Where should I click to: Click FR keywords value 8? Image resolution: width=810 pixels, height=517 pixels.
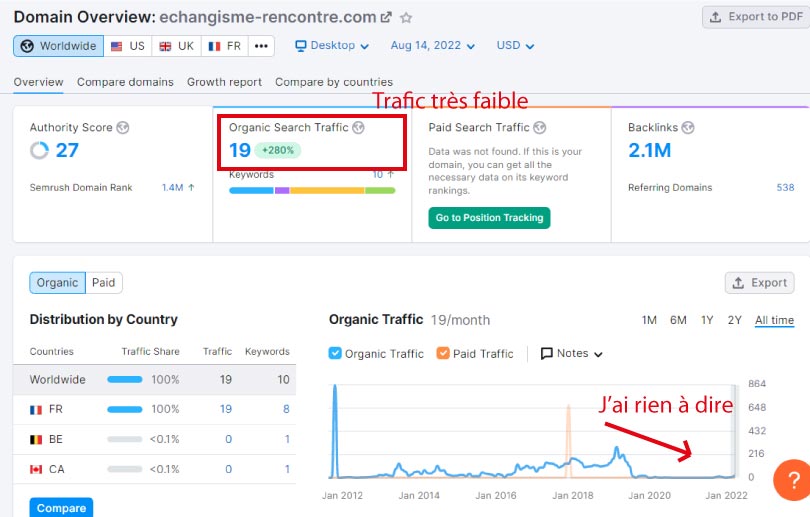tap(286, 410)
